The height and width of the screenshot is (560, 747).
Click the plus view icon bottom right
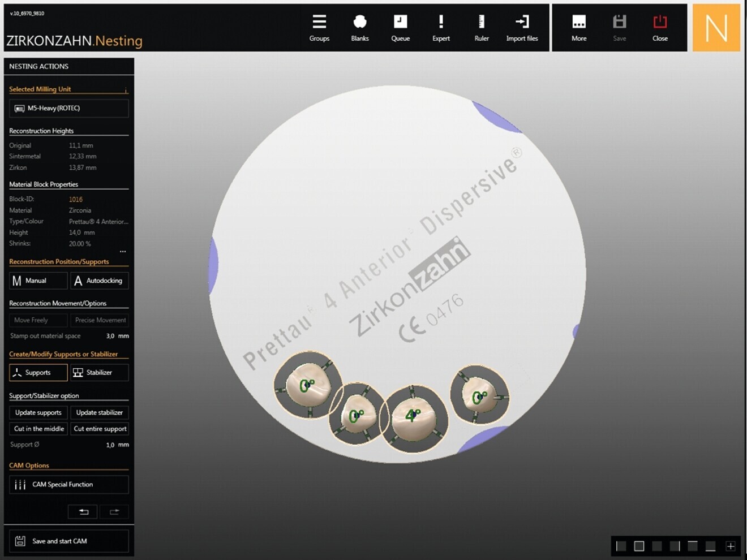(731, 546)
